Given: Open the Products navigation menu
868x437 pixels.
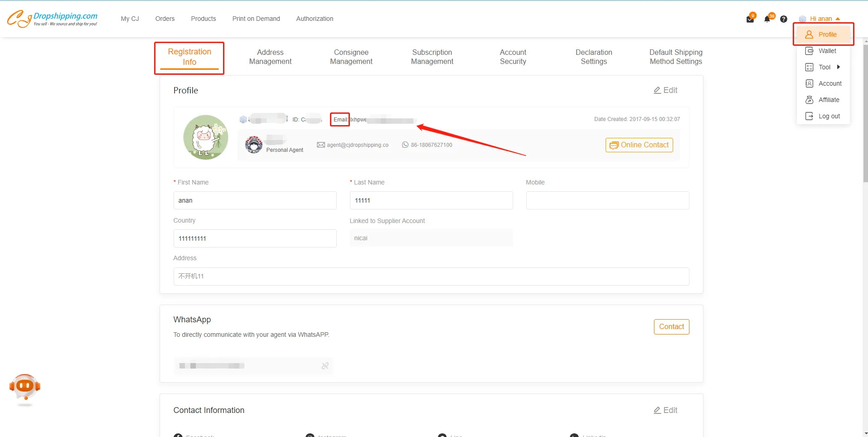Looking at the screenshot, I should pos(203,19).
